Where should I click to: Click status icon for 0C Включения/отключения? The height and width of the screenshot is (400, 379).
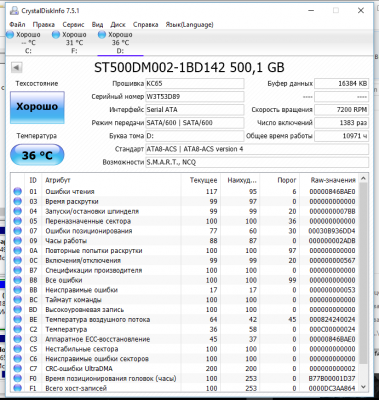(17, 260)
